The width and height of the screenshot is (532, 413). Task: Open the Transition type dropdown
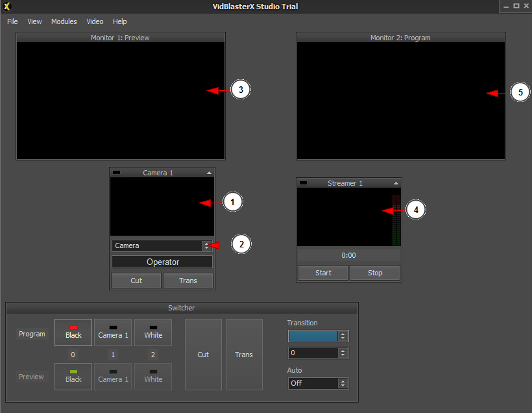coord(319,336)
